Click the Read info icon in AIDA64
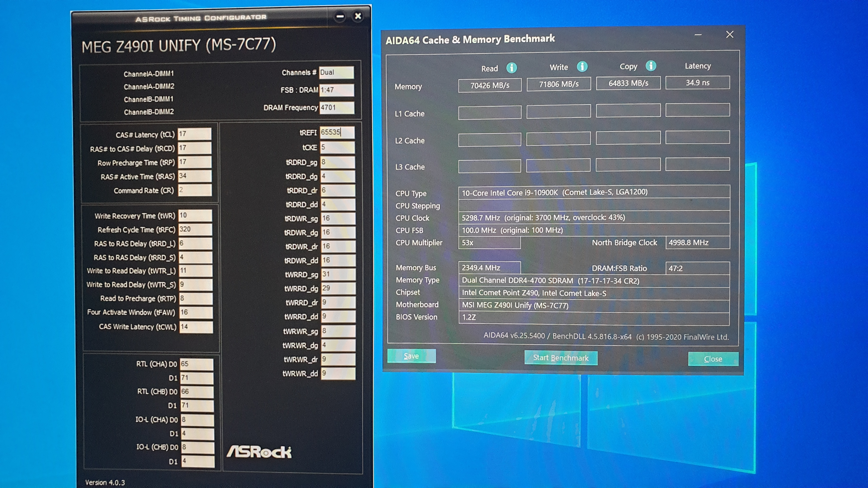868x488 pixels. click(511, 68)
